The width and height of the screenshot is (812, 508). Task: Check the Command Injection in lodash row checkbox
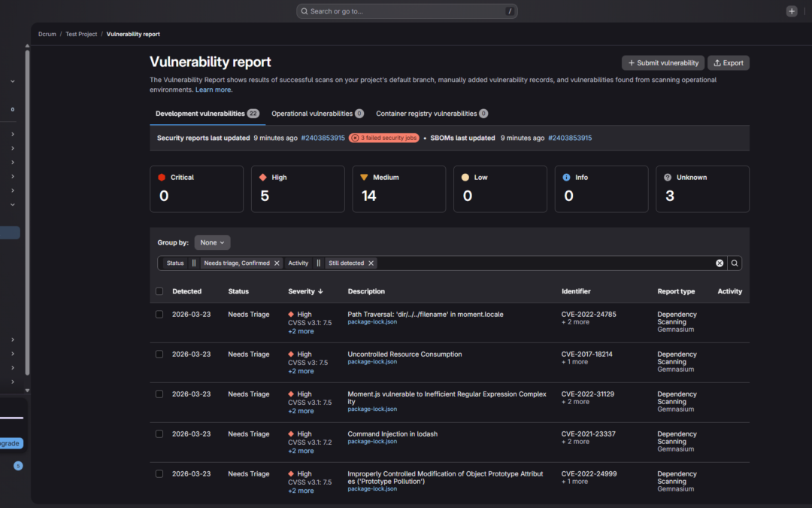coord(159,434)
